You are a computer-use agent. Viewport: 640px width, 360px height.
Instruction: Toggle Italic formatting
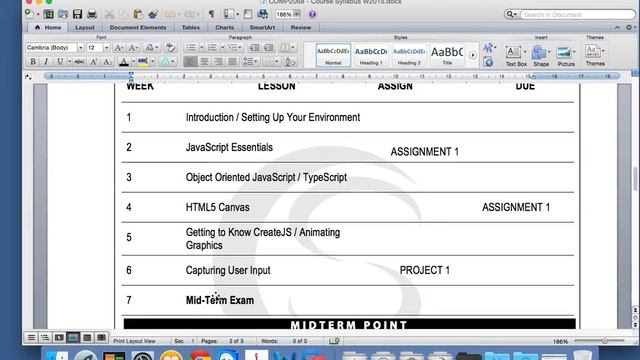click(46, 62)
